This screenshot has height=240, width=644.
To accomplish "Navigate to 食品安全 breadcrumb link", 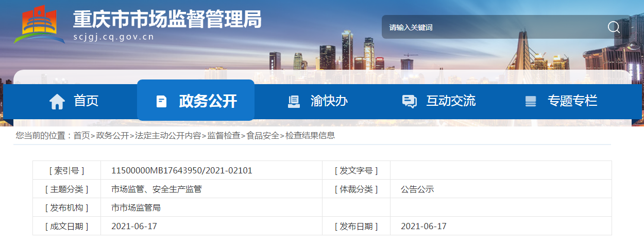I will click(263, 135).
